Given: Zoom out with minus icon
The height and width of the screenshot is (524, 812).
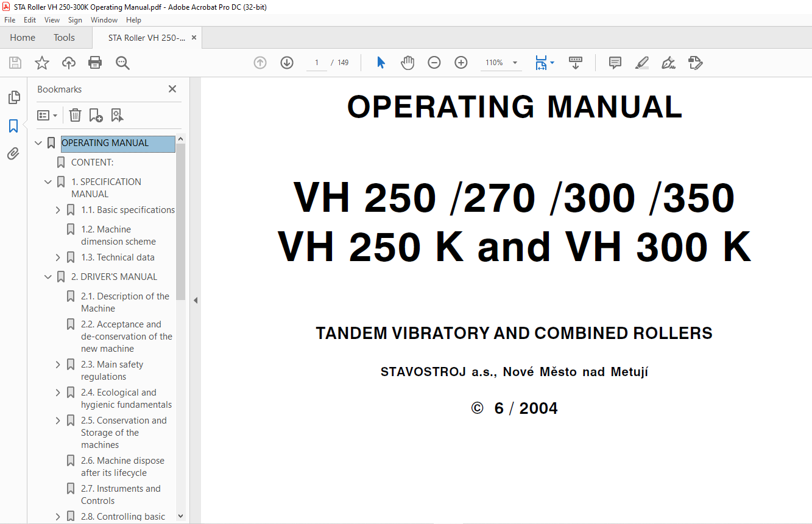Looking at the screenshot, I should pos(434,63).
